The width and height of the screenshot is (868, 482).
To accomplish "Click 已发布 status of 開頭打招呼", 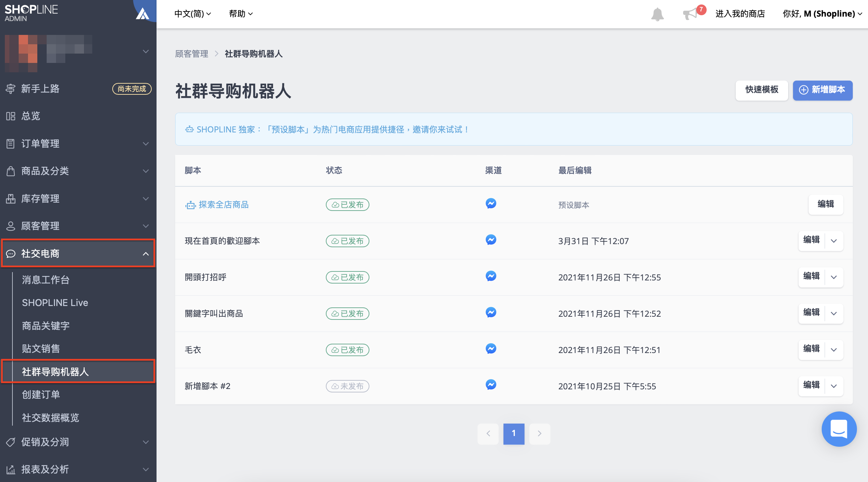I will (347, 277).
